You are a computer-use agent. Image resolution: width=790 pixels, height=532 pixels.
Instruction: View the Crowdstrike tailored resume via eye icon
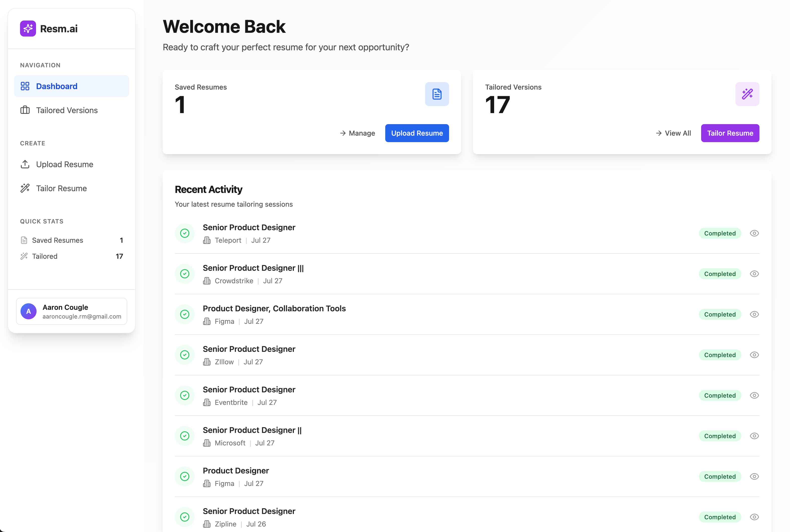[x=754, y=274]
